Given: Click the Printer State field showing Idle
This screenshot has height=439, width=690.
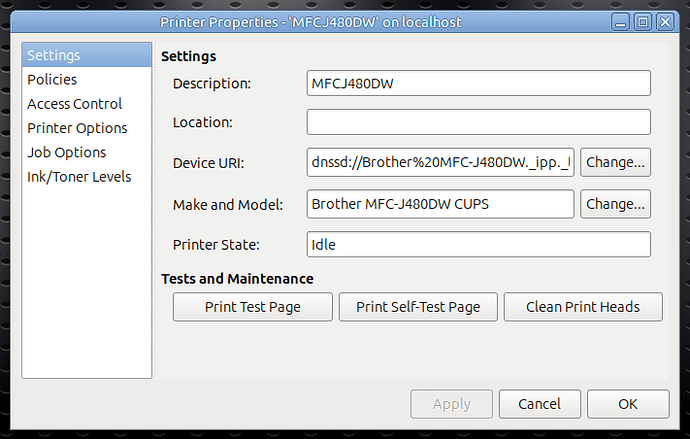Looking at the screenshot, I should [478, 245].
